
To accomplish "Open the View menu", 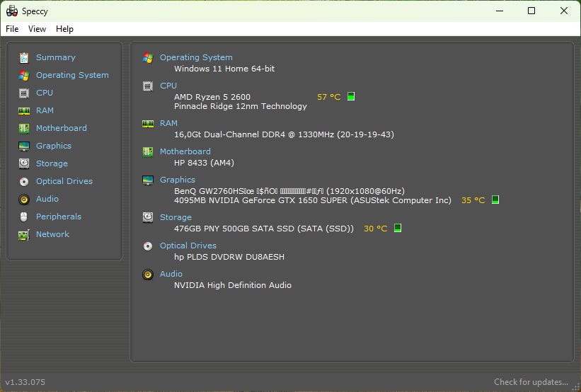I will [37, 29].
